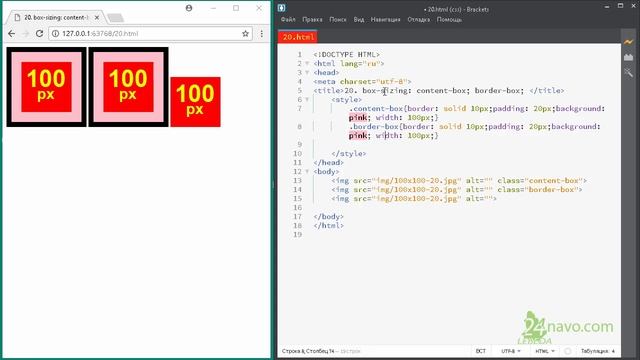Open Brackets Extension Manager icon
The height and width of the screenshot is (360, 640).
(628, 57)
